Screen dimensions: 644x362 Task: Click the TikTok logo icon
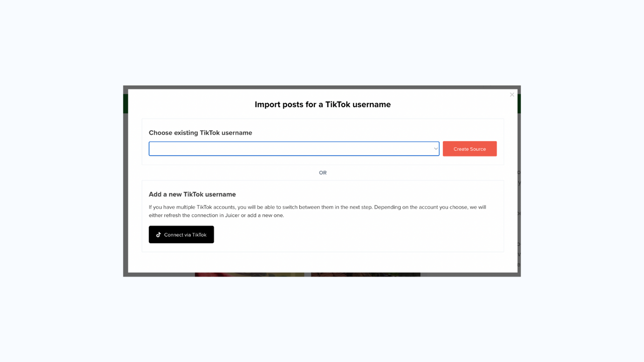point(158,235)
